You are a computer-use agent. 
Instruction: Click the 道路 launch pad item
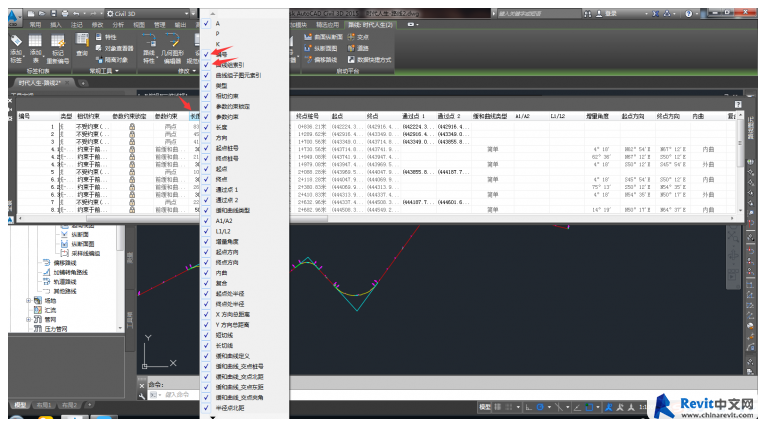pyautogui.click(x=358, y=48)
